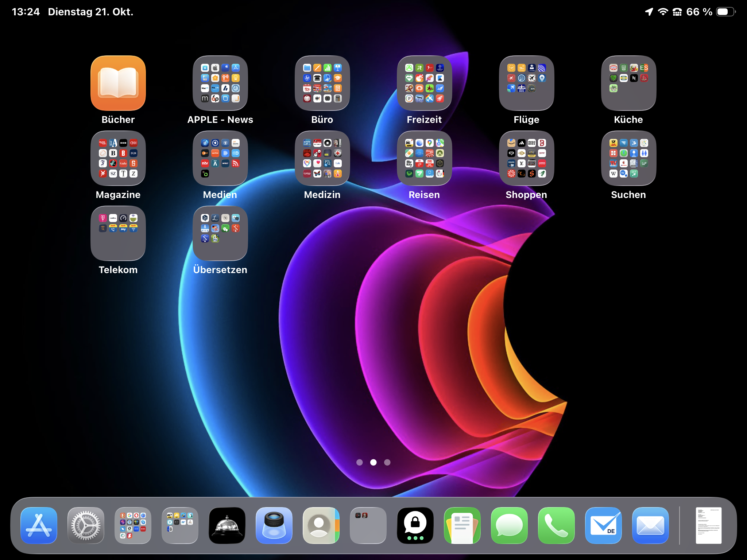
Task: Expand the Büro folder
Action: click(x=322, y=83)
